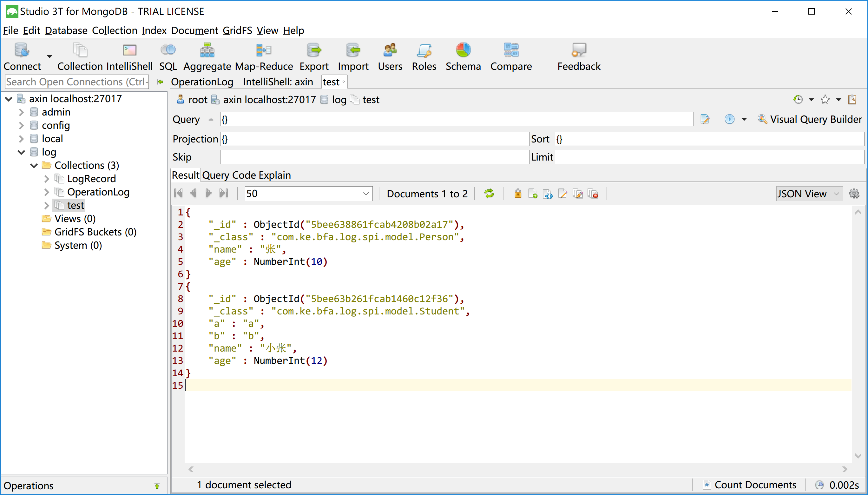
Task: Delete the selected document
Action: click(592, 194)
